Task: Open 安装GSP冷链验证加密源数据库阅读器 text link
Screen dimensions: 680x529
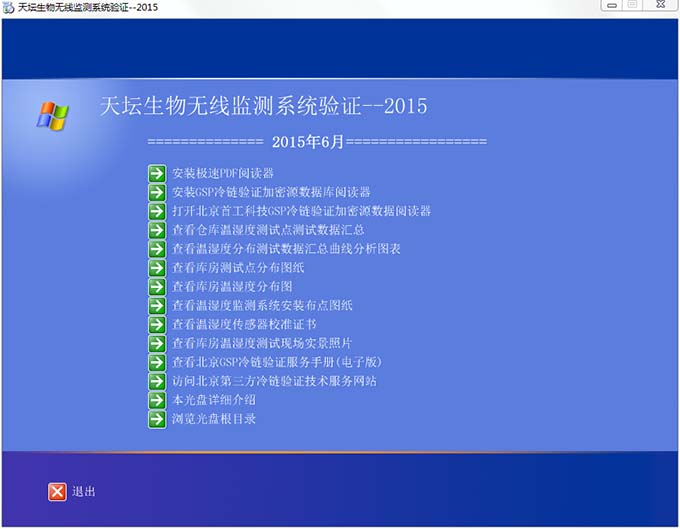Action: pyautogui.click(x=271, y=192)
